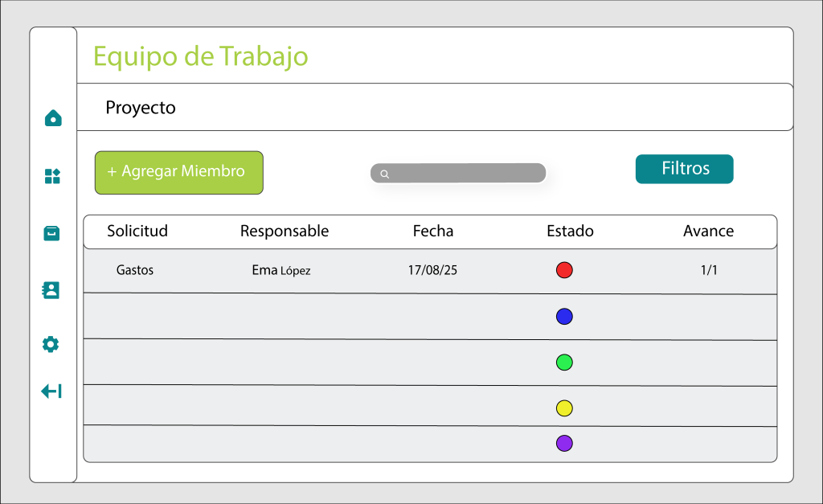Click the Agregar Miembro button
Image resolution: width=823 pixels, height=504 pixels.
pyautogui.click(x=179, y=173)
